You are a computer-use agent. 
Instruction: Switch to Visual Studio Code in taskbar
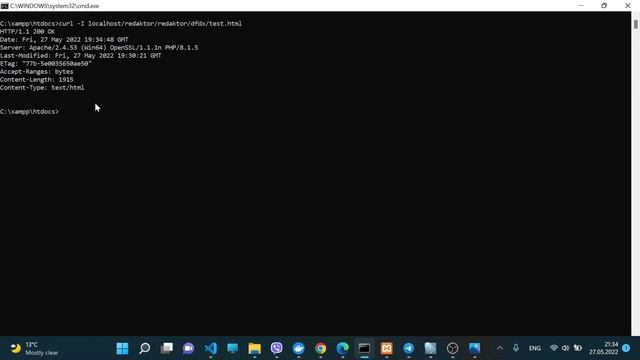(211, 348)
